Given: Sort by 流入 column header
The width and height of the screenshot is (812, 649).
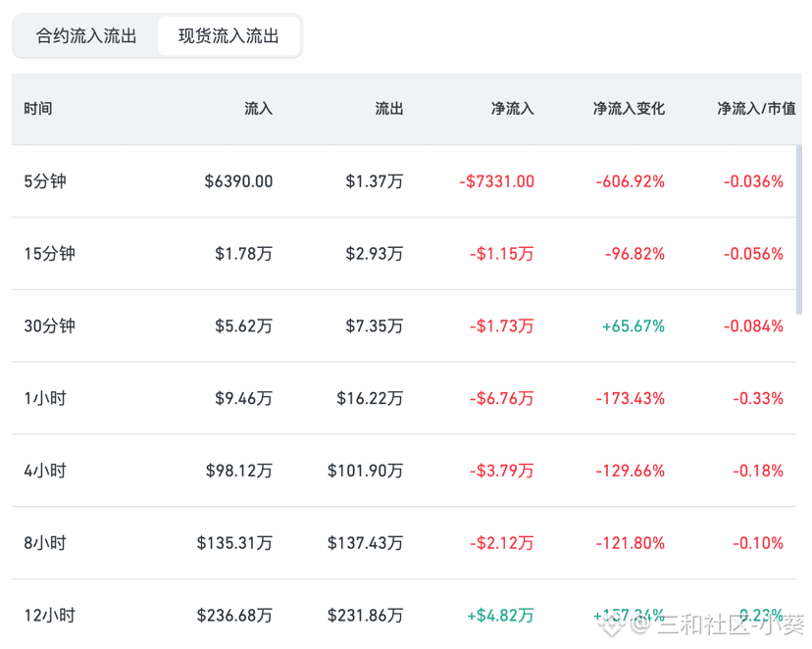Looking at the screenshot, I should pyautogui.click(x=258, y=109).
